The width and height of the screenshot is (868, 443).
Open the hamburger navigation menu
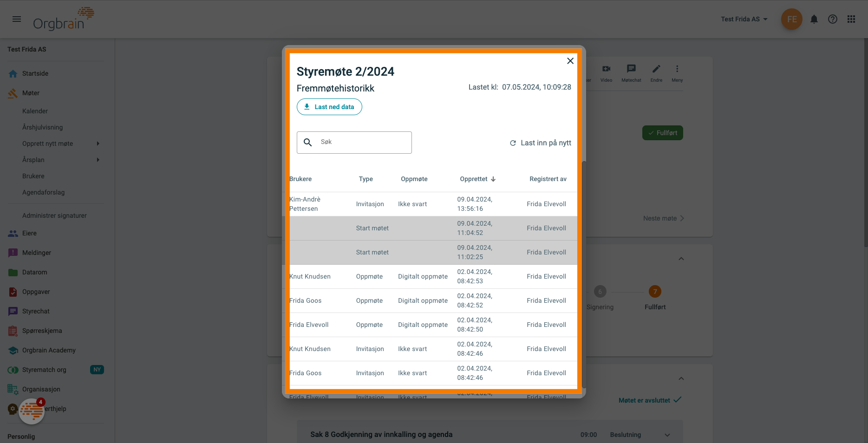tap(17, 19)
